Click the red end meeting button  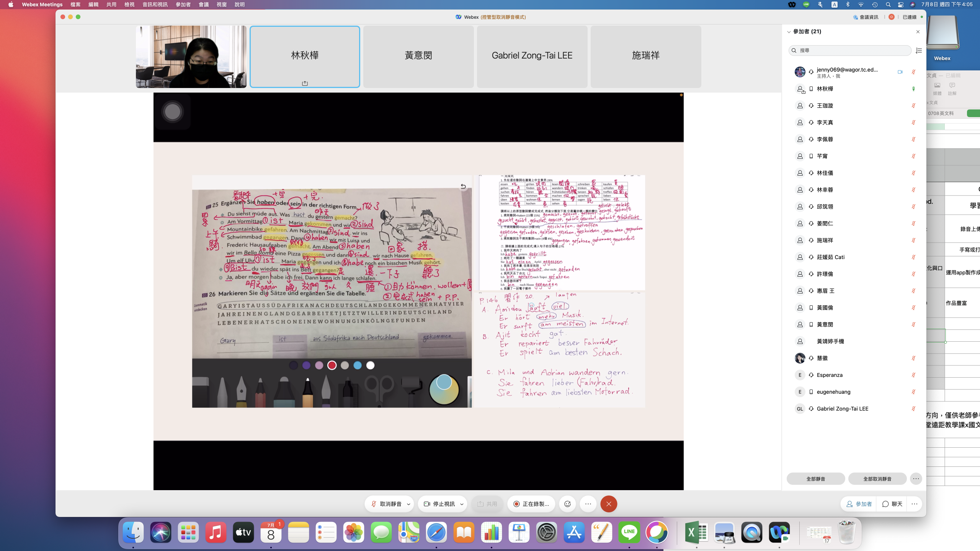point(609,504)
